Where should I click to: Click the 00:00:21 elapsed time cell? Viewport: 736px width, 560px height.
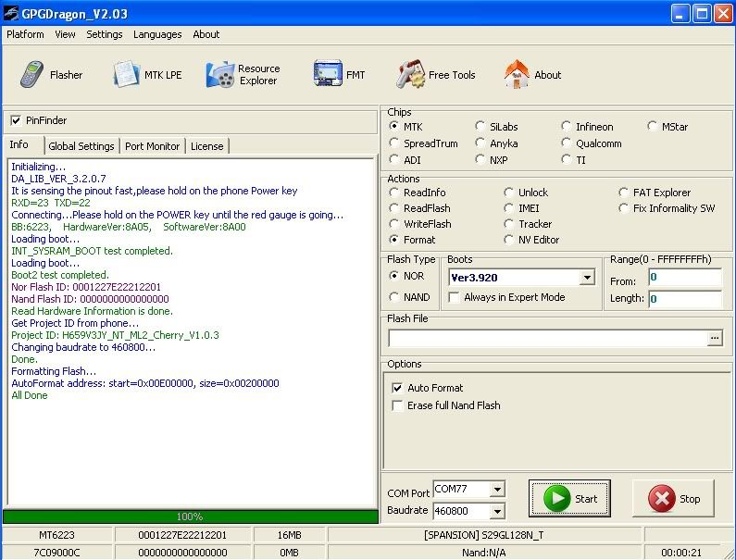[x=681, y=553]
